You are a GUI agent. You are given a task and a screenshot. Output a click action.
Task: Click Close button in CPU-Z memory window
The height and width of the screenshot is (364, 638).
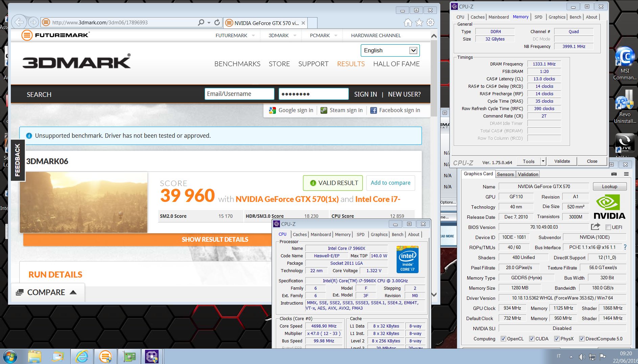pos(592,161)
